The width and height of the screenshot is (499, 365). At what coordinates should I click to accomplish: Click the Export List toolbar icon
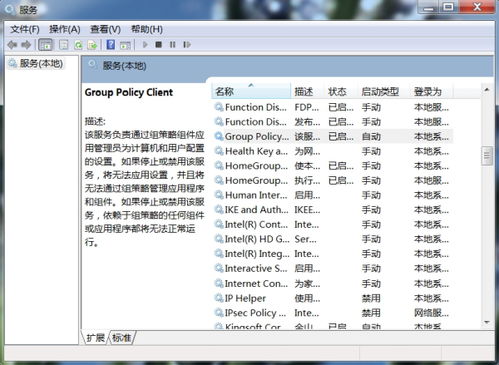pos(92,44)
